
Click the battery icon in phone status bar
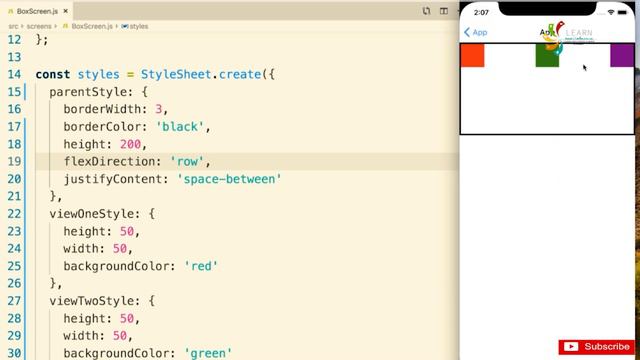(x=622, y=12)
